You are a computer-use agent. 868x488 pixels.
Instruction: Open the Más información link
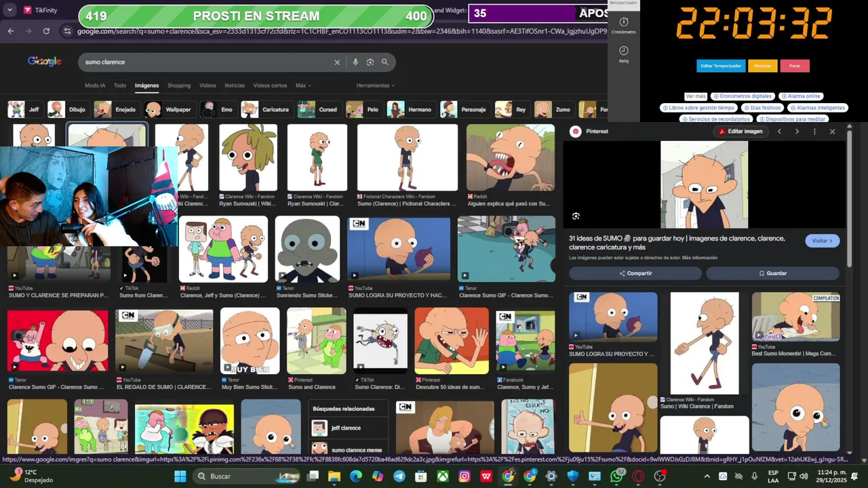(700, 258)
